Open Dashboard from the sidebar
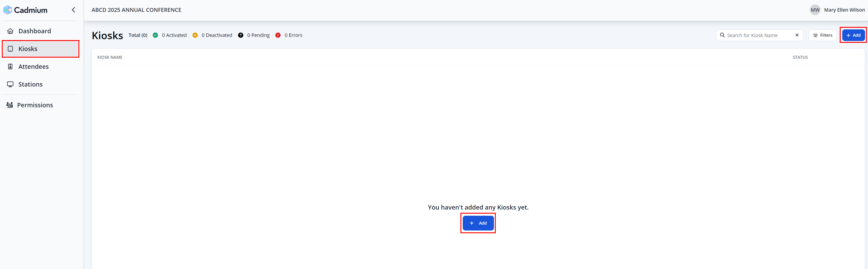The height and width of the screenshot is (269, 868). point(34,31)
